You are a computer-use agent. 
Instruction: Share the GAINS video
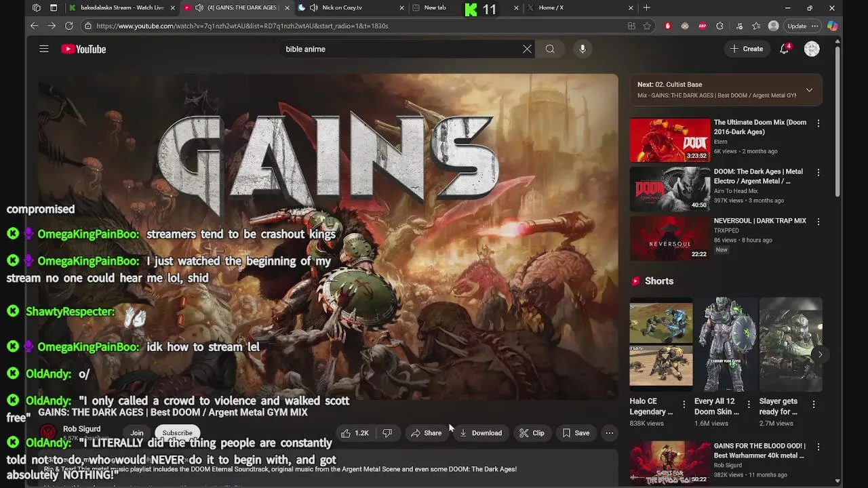point(426,433)
